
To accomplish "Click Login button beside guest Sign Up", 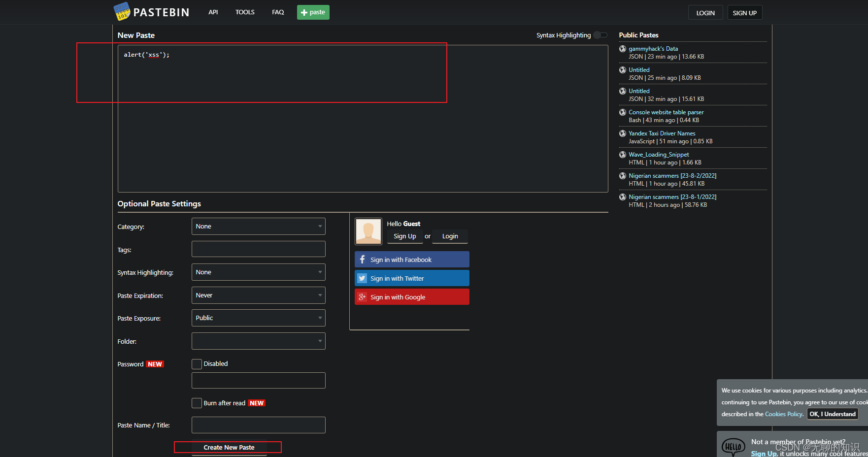I will pos(450,236).
